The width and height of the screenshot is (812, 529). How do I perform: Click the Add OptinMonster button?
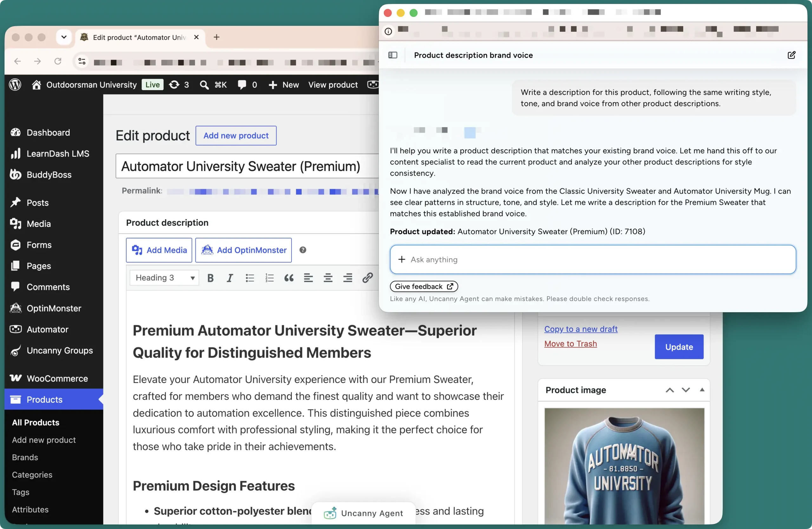point(243,250)
